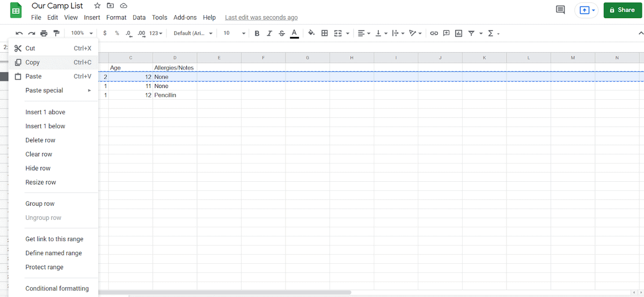This screenshot has width=644, height=297.
Task: Check the cloud save status icon
Action: [123, 5]
